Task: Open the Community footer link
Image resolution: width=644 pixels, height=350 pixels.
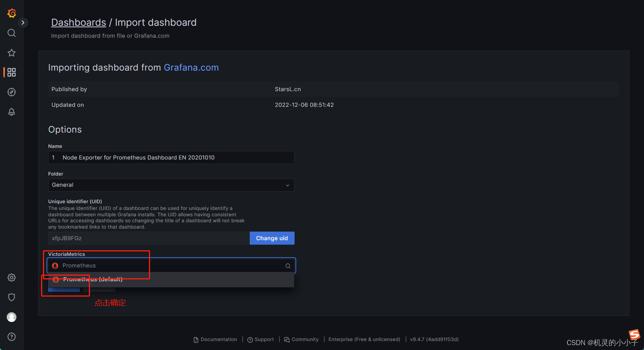Action: point(301,340)
